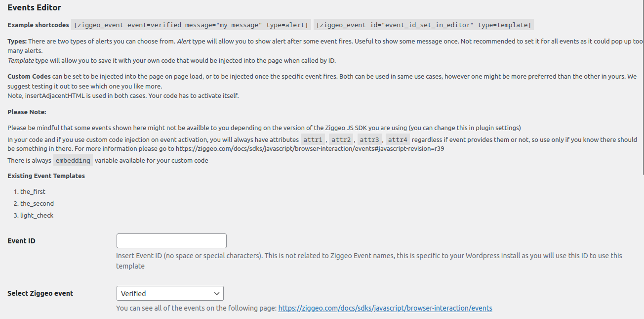Viewport: 644px width, 319px height.
Task: Click the Events Editor heading
Action: tap(34, 8)
